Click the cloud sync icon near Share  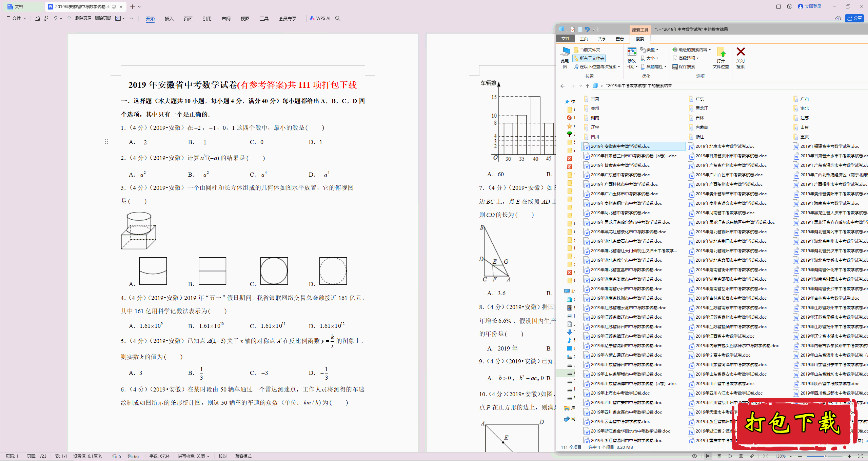[x=838, y=18]
